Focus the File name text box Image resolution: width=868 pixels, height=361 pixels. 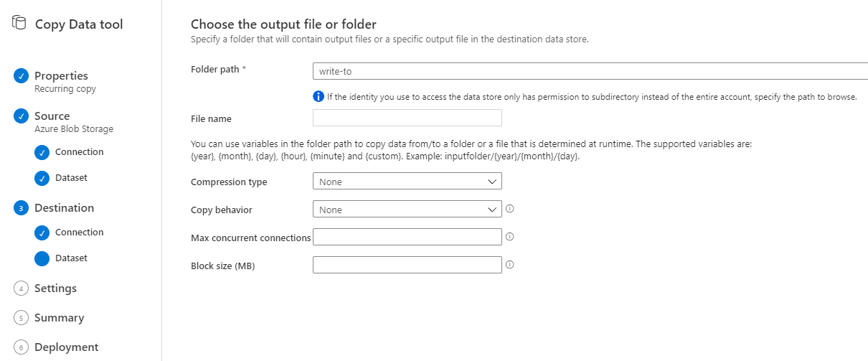(x=407, y=118)
